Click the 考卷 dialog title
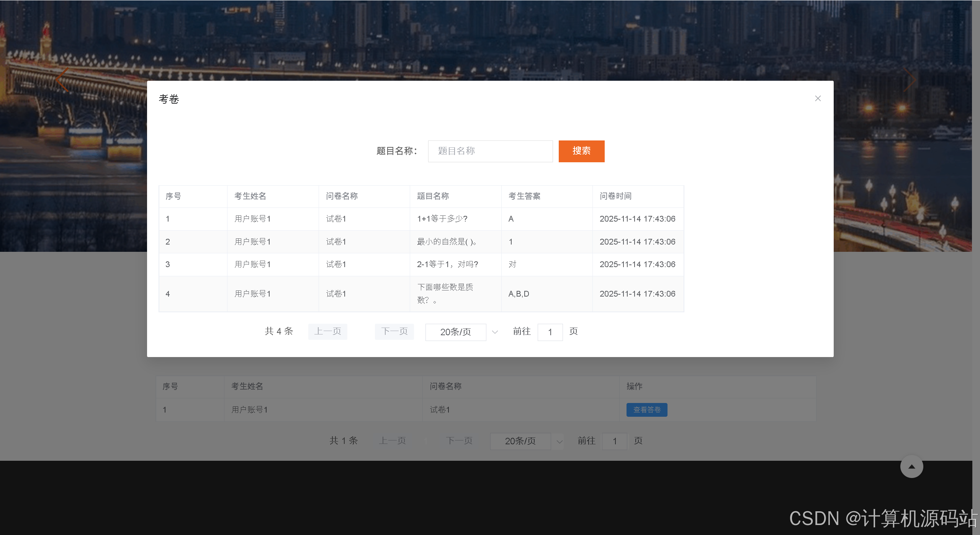This screenshot has width=980, height=535. click(169, 99)
